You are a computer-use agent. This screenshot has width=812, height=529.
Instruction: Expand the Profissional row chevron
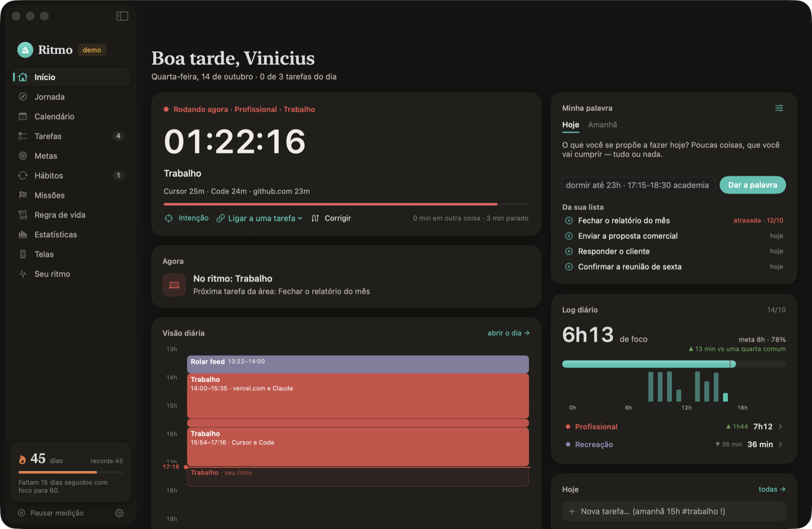[x=781, y=427]
